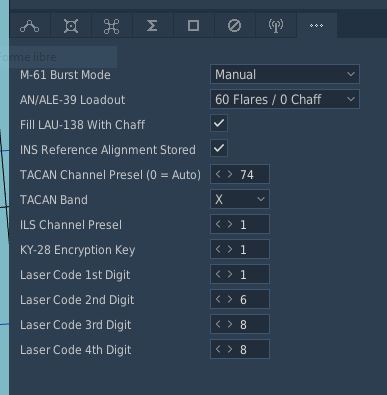Uncheck Fill LAU-138 With Chaff

click(219, 124)
